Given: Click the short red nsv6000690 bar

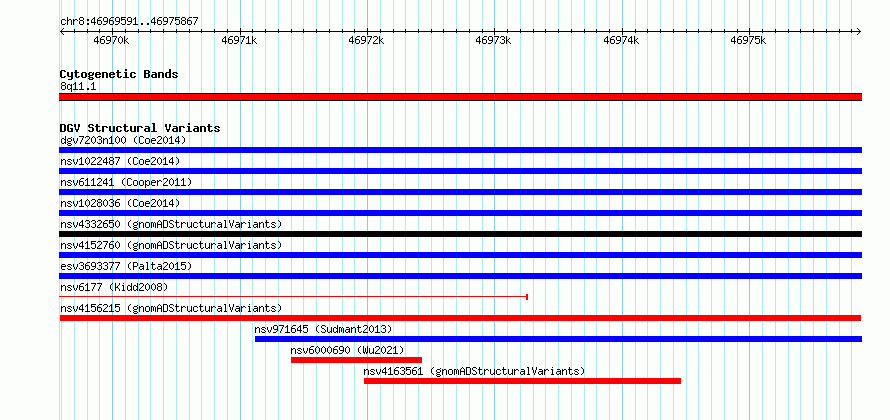Looking at the screenshot, I should (x=356, y=360).
